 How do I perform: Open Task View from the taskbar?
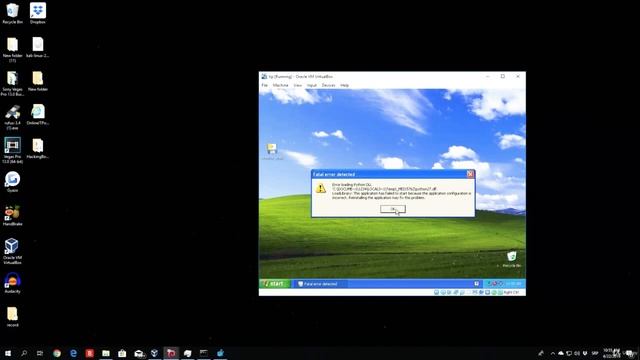[x=40, y=353]
